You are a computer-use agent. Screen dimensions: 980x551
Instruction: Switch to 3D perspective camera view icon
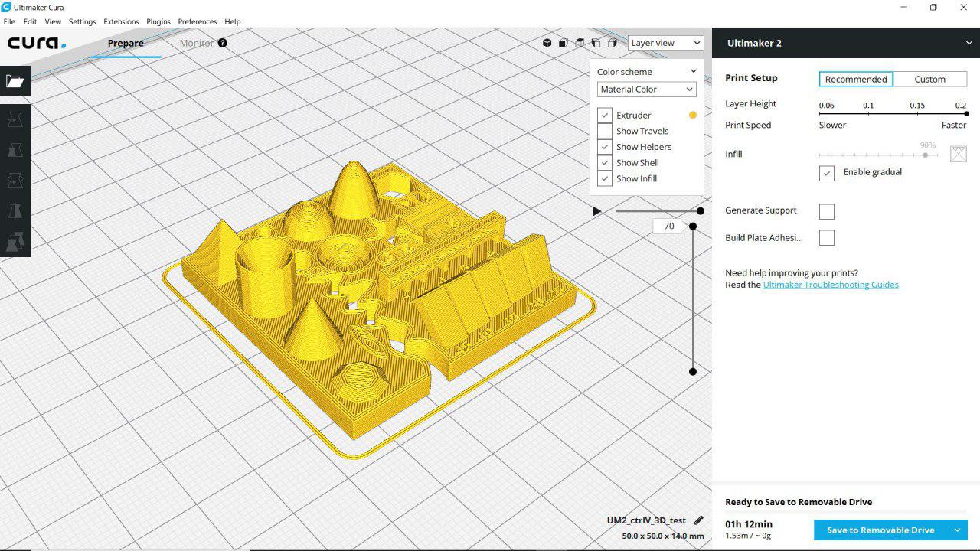[547, 43]
